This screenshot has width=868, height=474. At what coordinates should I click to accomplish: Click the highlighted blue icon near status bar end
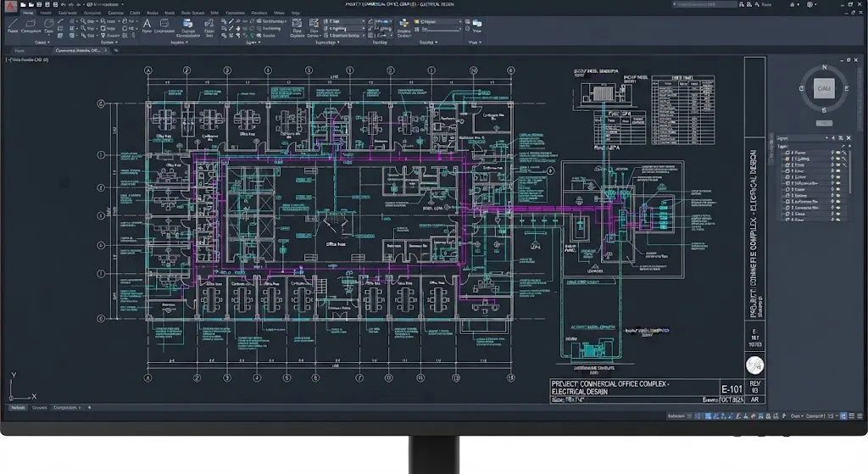click(843, 415)
